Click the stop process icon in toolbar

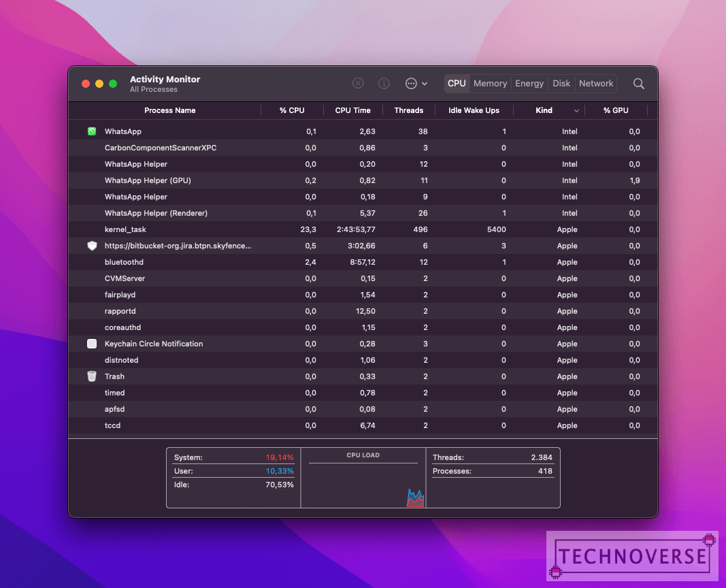click(x=358, y=83)
